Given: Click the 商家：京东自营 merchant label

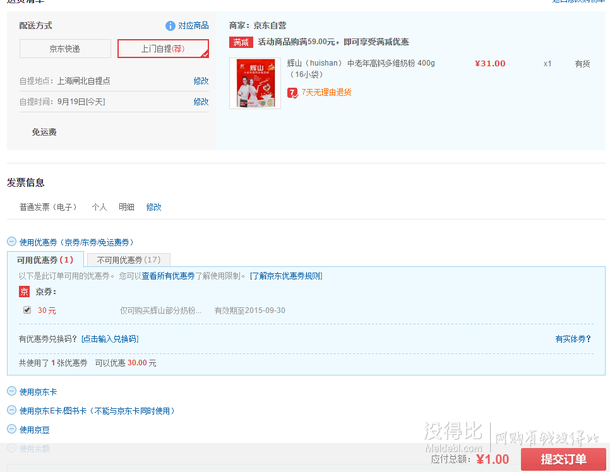Looking at the screenshot, I should 258,26.
